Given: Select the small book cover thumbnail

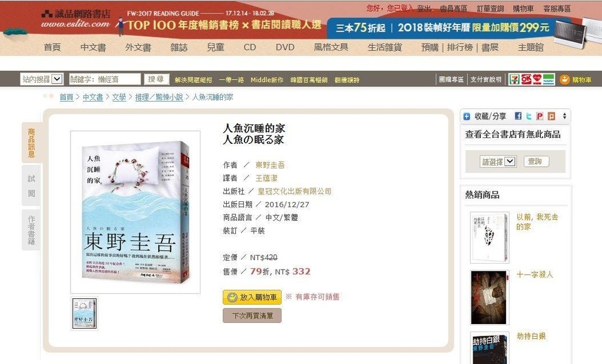Looking at the screenshot, I should point(85,313).
